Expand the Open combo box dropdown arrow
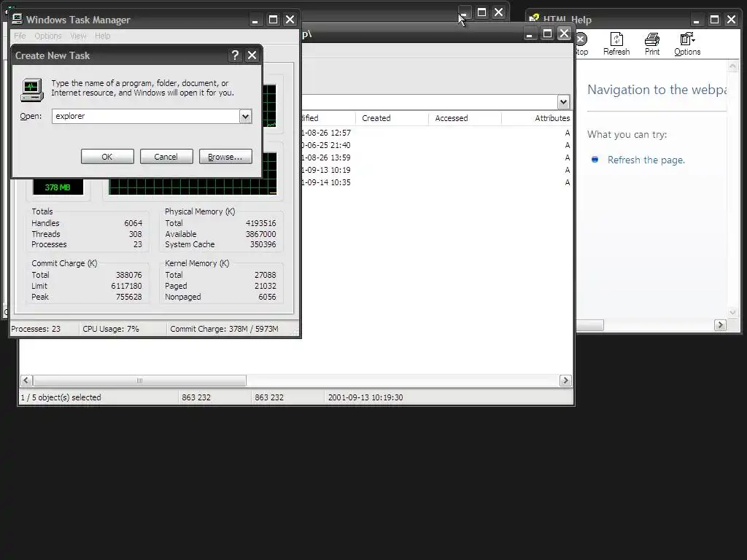747x560 pixels. pyautogui.click(x=245, y=116)
